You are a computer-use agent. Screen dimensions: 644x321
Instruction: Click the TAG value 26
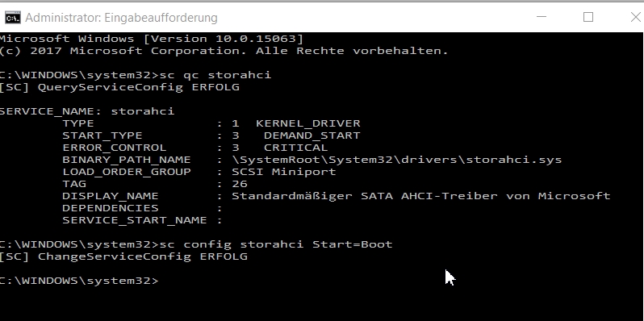tap(240, 184)
